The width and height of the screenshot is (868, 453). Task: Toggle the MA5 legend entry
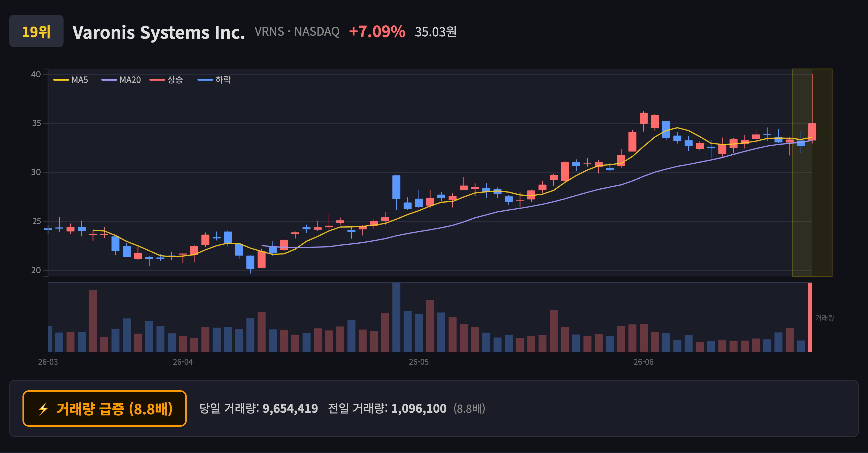coord(71,80)
